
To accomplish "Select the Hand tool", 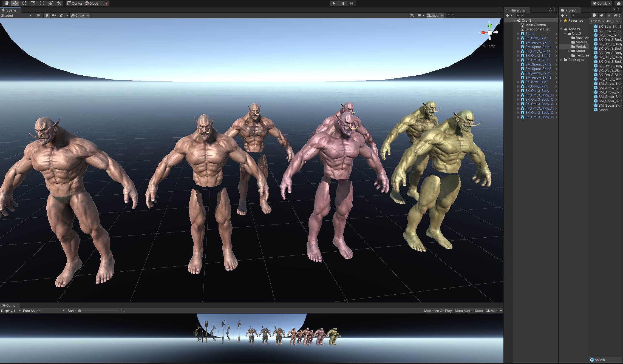I will (x=7, y=3).
